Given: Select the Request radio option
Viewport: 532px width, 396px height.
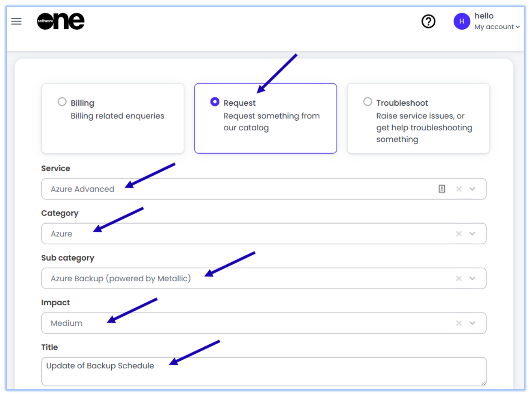Looking at the screenshot, I should (215, 102).
